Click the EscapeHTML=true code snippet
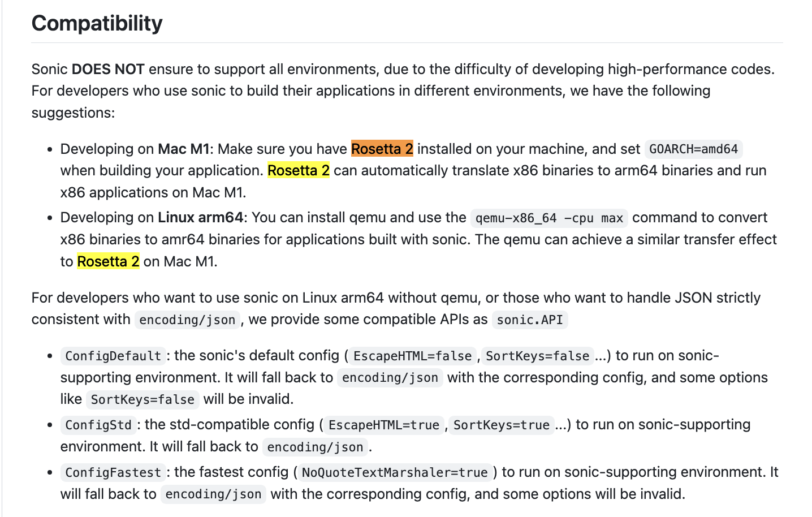812x517 pixels. (384, 425)
